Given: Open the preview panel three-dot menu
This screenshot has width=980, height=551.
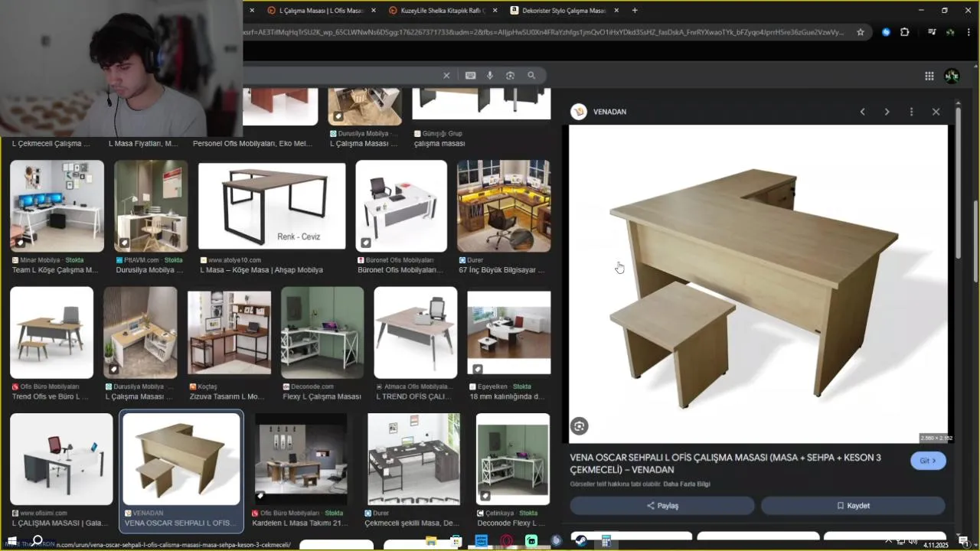Looking at the screenshot, I should click(x=911, y=112).
